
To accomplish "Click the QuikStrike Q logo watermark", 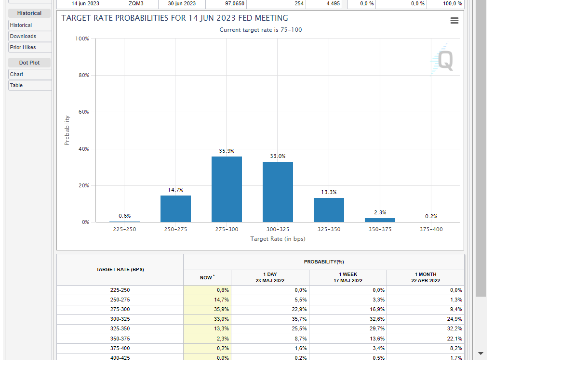I will (443, 60).
